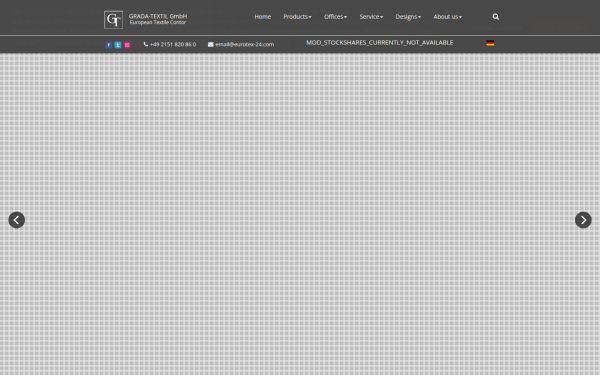Viewport: 600px width, 375px height.
Task: Expand the Offices dropdown menu
Action: 335,17
